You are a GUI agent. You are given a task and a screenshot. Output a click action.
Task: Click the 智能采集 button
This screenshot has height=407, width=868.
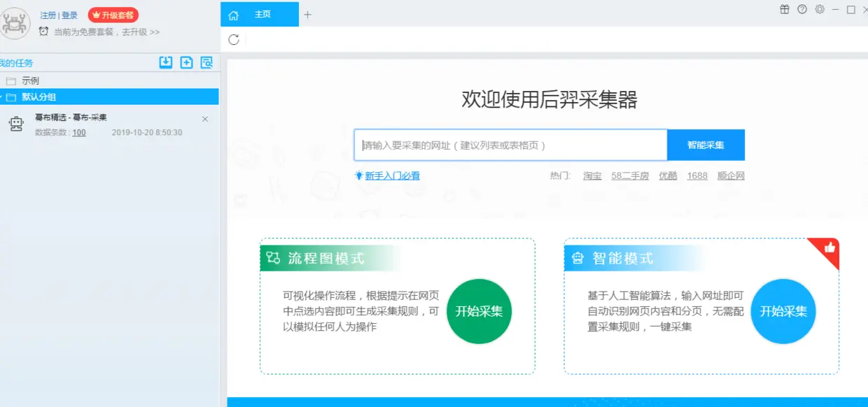pyautogui.click(x=706, y=145)
